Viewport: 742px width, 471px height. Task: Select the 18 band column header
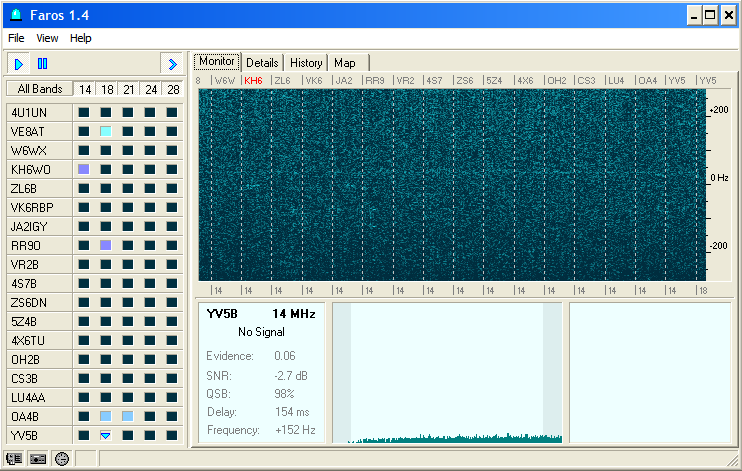pyautogui.click(x=107, y=89)
